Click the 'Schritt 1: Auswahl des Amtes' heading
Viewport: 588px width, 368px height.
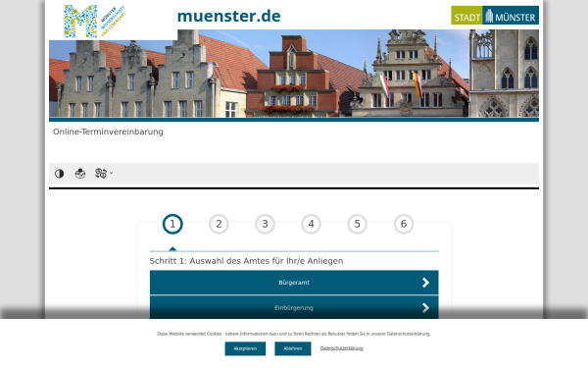[246, 261]
